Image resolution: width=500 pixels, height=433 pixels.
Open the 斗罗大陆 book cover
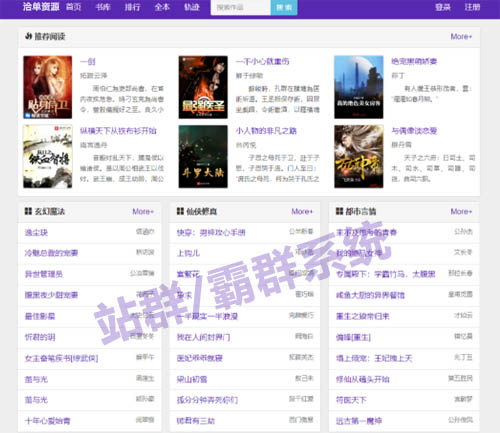tap(203, 156)
